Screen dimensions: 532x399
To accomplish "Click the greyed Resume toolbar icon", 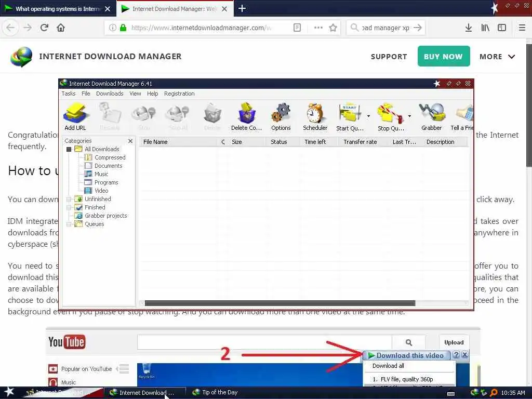I will pyautogui.click(x=110, y=116).
